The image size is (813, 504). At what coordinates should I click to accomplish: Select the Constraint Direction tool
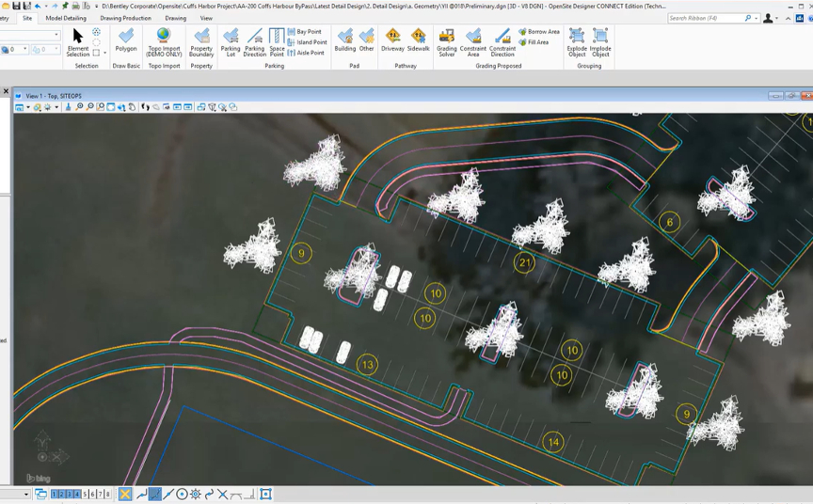[502, 42]
